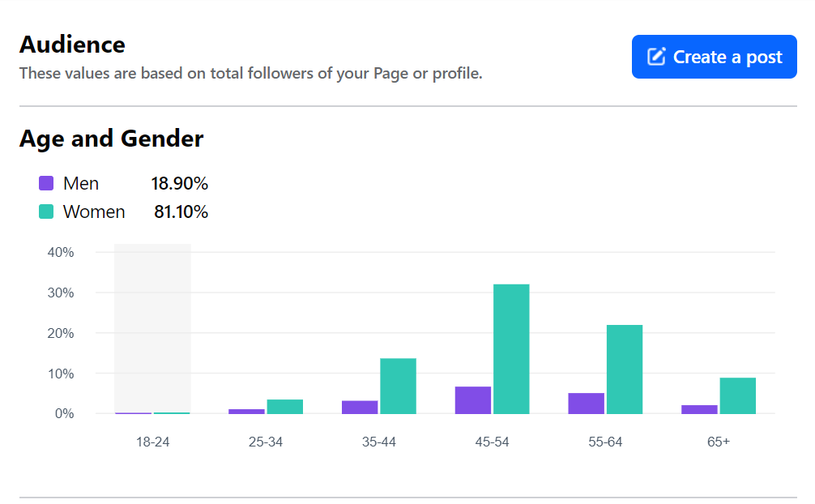The height and width of the screenshot is (504, 815).
Task: Click the purple Men legend swatch
Action: 46,183
